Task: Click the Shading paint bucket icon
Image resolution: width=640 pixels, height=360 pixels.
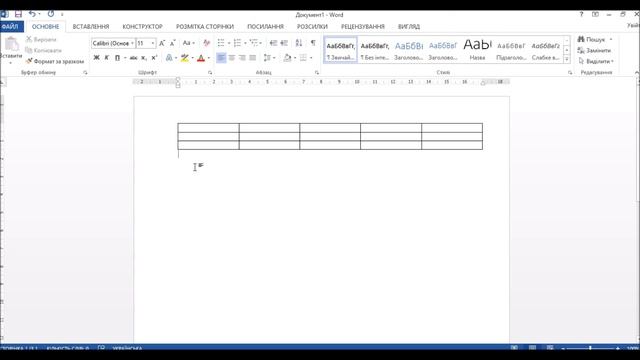Action: click(x=287, y=58)
